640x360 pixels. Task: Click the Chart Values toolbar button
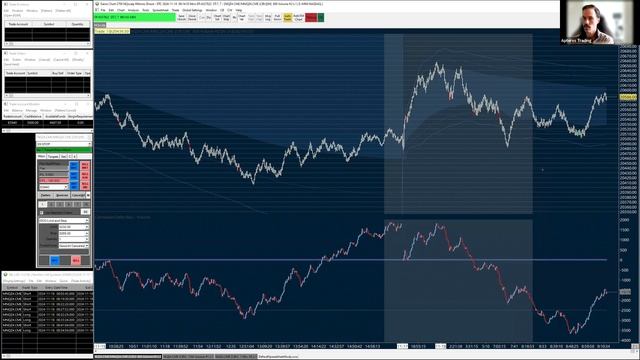point(242,18)
